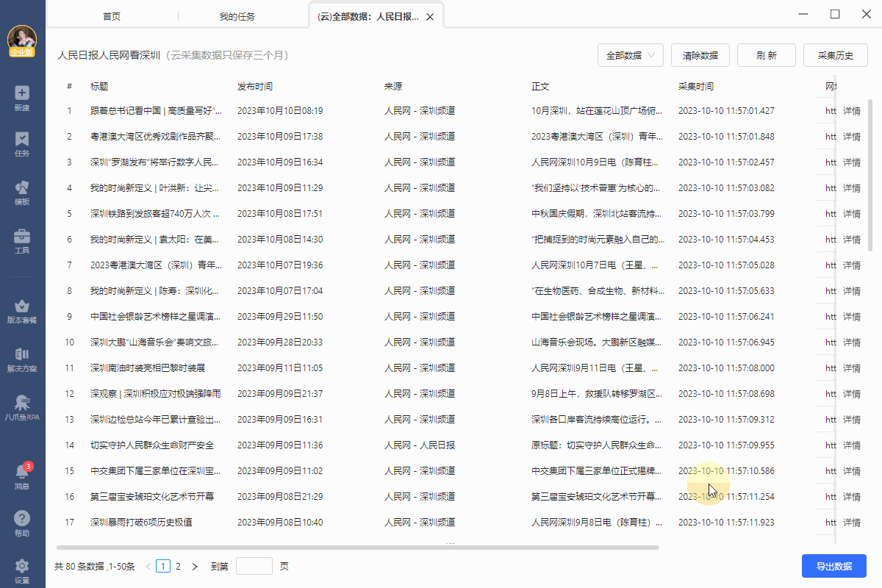Screen dimensions: 882x588
Task: Click row 12 title '深观察 | 深圳积极应对极端强降雨'
Action: pyautogui.click(x=156, y=394)
